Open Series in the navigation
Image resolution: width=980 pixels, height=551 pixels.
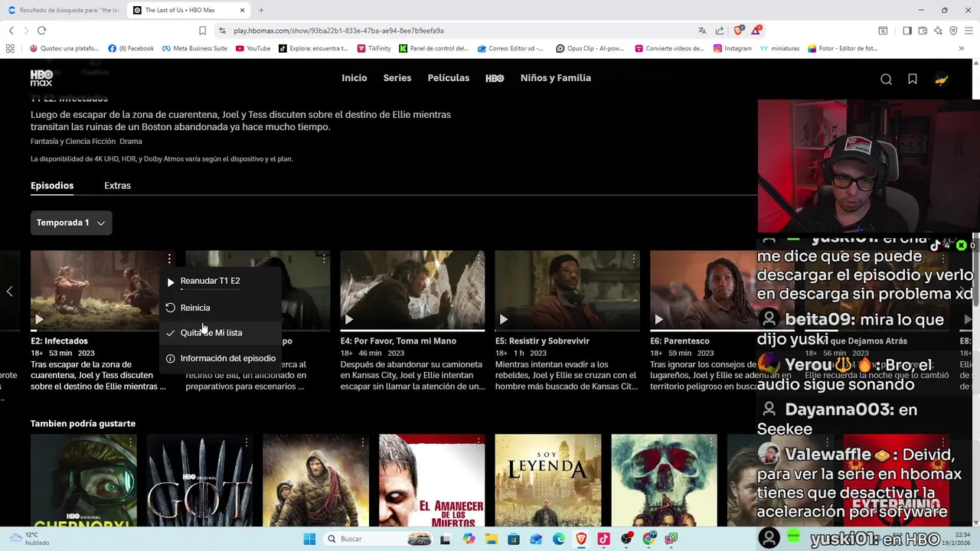tap(397, 78)
